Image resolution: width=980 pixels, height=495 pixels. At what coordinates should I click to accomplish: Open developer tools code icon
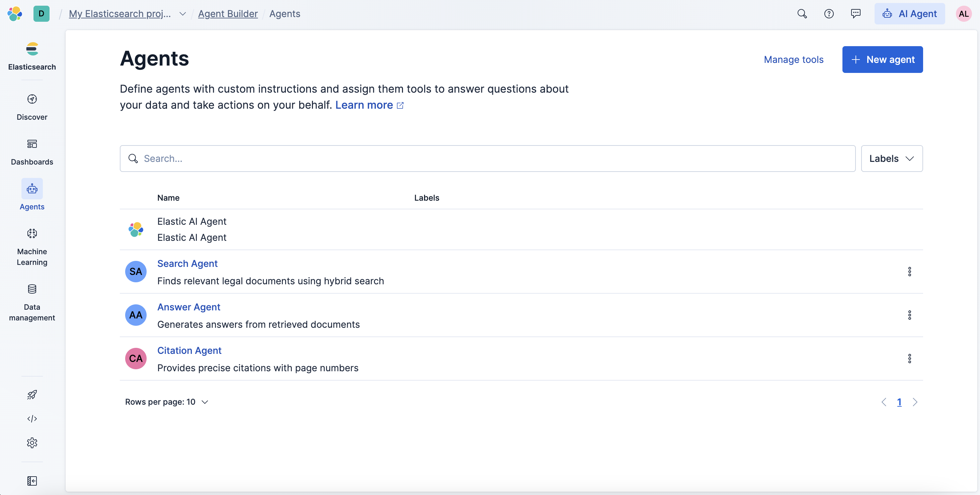[32, 419]
